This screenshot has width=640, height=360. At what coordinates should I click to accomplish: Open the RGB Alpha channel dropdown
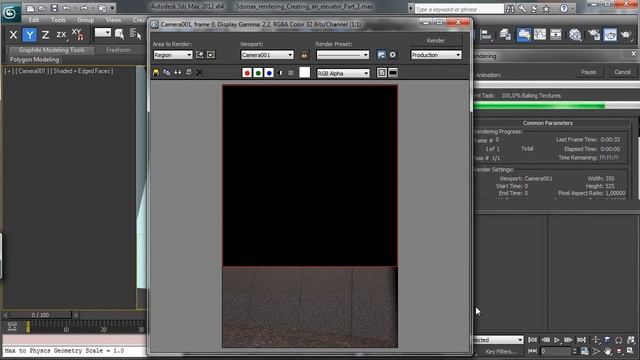343,73
